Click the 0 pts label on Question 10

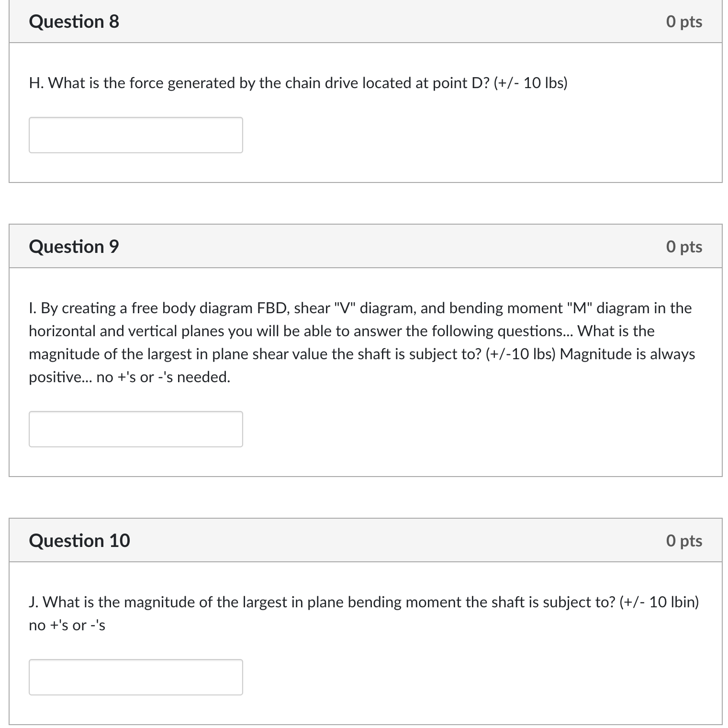685,540
